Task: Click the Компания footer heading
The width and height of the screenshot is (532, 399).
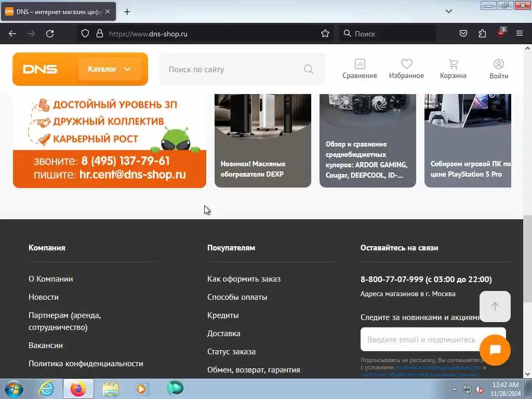Action: (47, 248)
